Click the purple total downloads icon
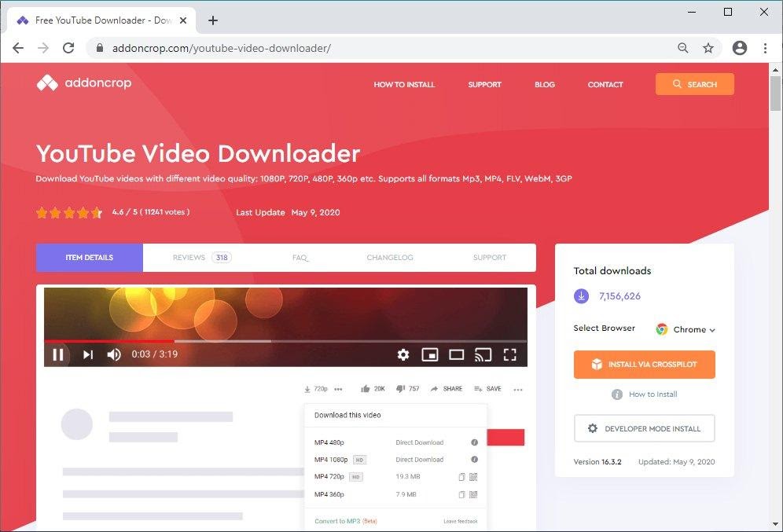Viewport: 783px width, 532px height. pos(581,296)
